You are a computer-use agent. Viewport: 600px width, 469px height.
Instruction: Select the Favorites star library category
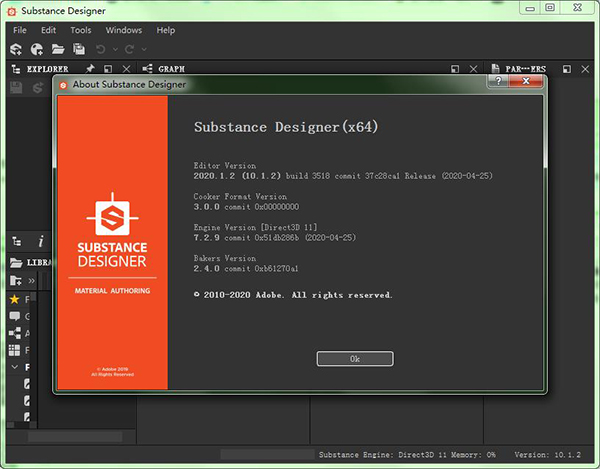15,299
